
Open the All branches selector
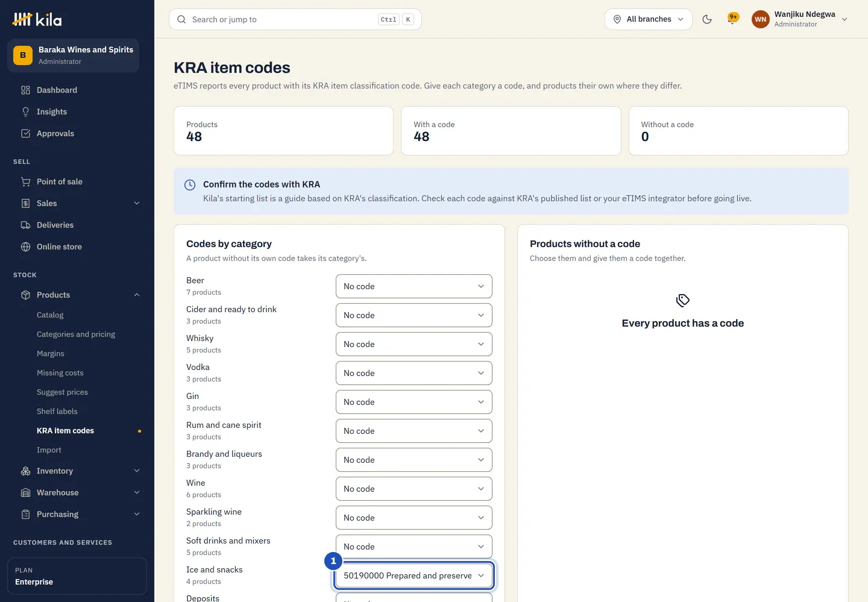[649, 19]
